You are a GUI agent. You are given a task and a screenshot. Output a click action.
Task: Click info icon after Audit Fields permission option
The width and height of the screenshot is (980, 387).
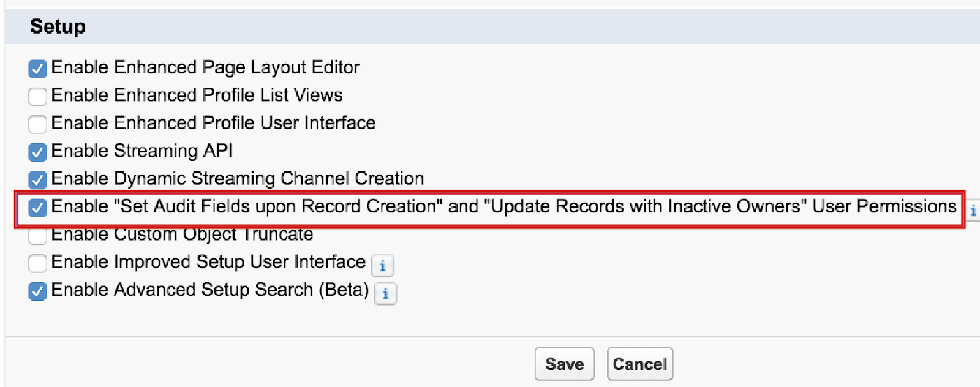pos(973,210)
